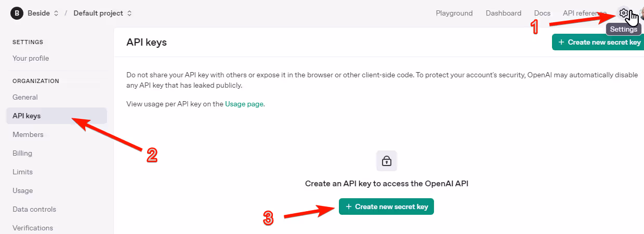This screenshot has width=644, height=234.
Task: Follow the Usage page link
Action: point(244,104)
